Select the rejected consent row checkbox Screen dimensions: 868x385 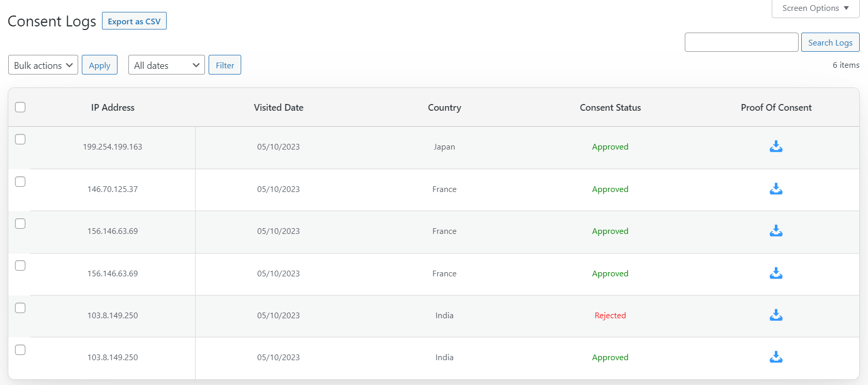pyautogui.click(x=20, y=308)
